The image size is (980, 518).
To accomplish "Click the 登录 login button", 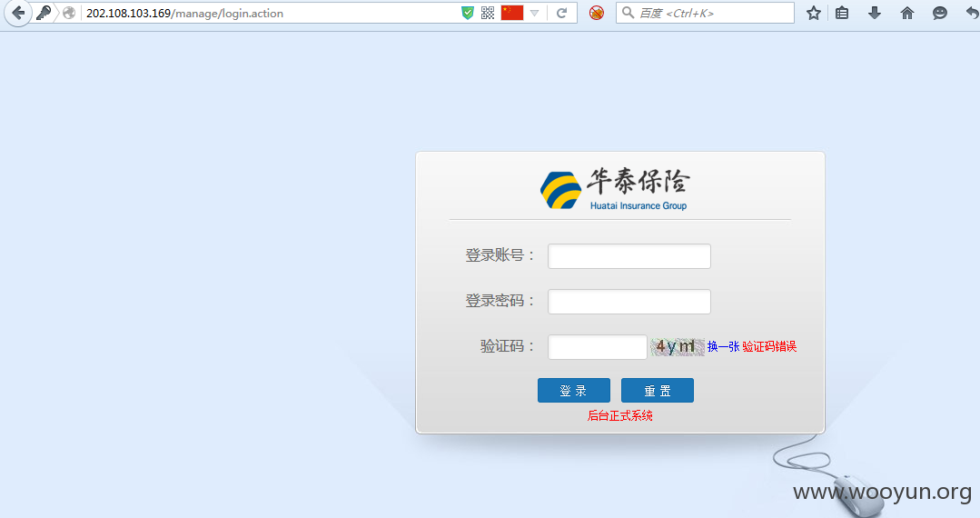I will [x=574, y=391].
